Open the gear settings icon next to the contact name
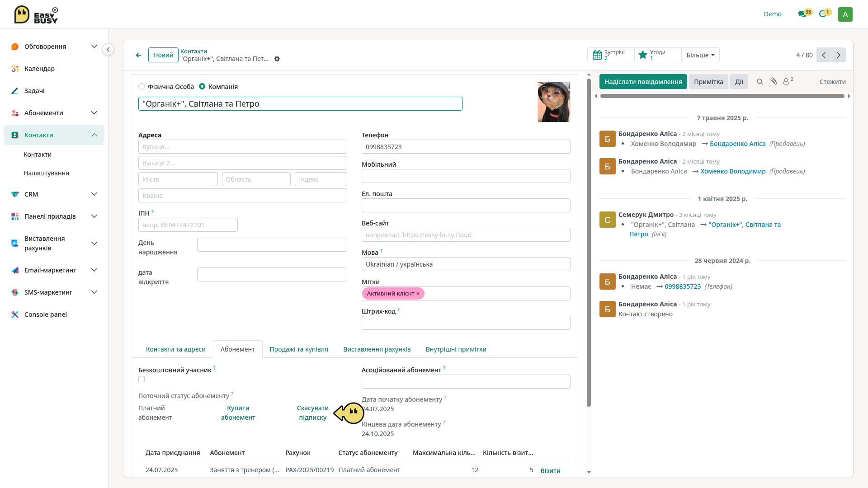This screenshot has height=488, width=868. 277,59
